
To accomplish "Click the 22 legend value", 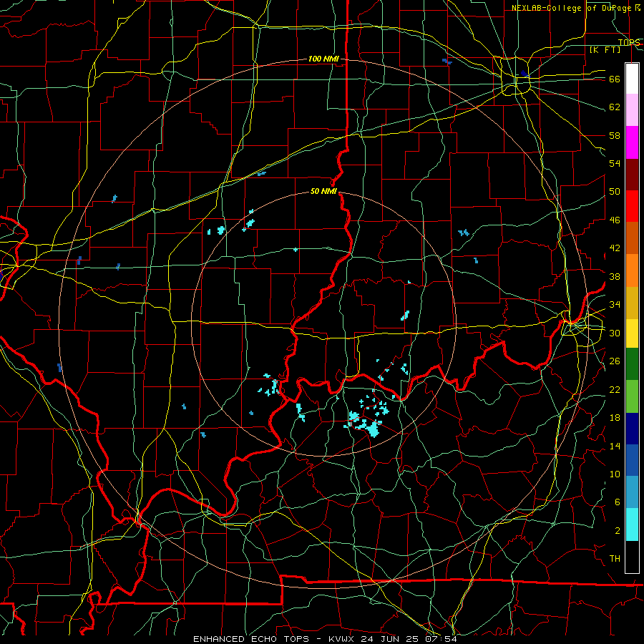I will coord(615,389).
